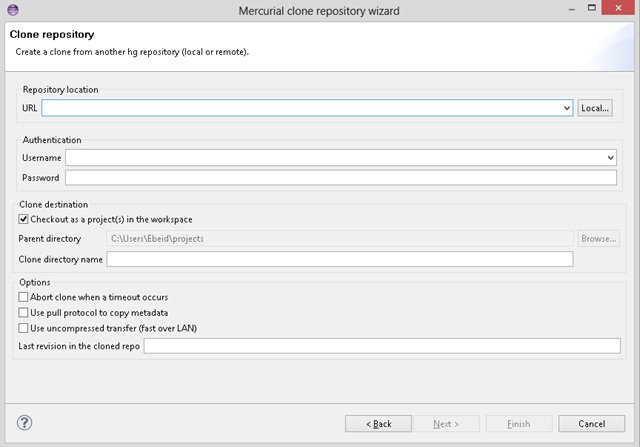The height and width of the screenshot is (447, 640).
Task: Enable Abort clone when a timeout occurs
Action: [x=24, y=297]
